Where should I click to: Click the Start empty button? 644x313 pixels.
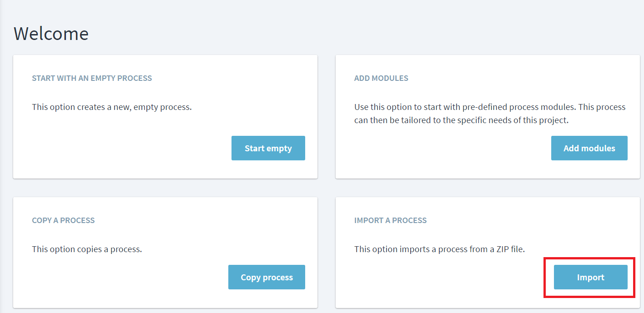pyautogui.click(x=268, y=148)
